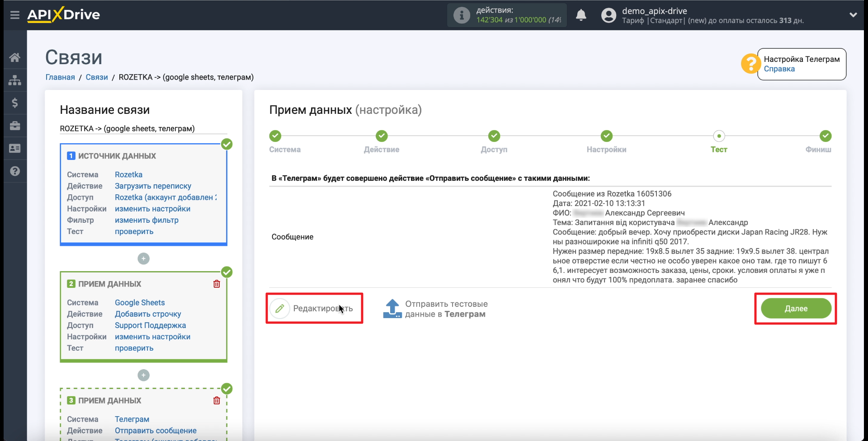Go to Доступ step
Screen dimensions: 868x441
(494, 136)
